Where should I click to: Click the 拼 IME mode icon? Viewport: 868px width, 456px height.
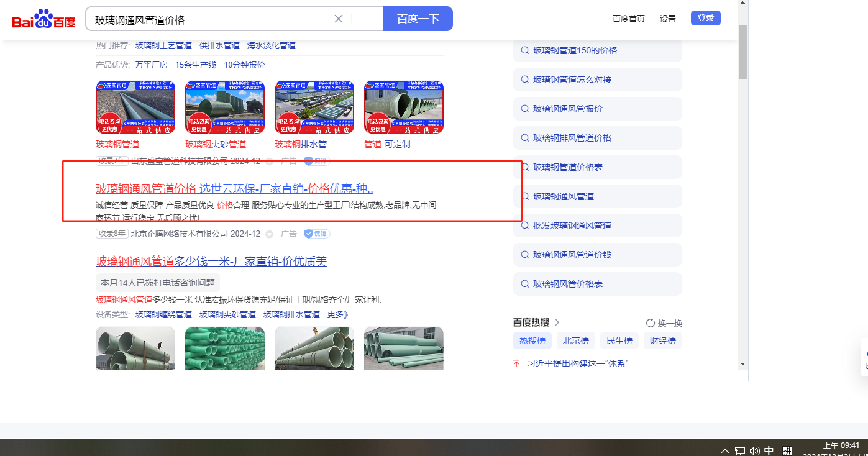(787, 451)
